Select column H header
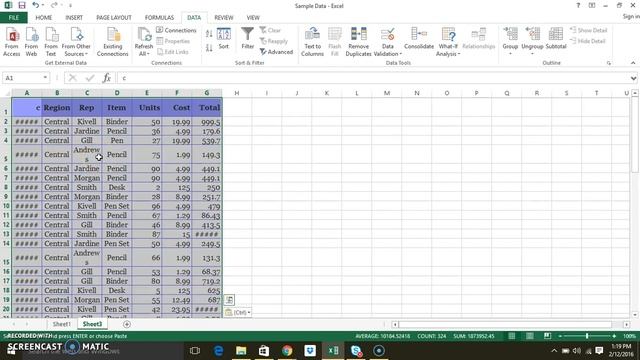The width and height of the screenshot is (640, 360). (237, 93)
